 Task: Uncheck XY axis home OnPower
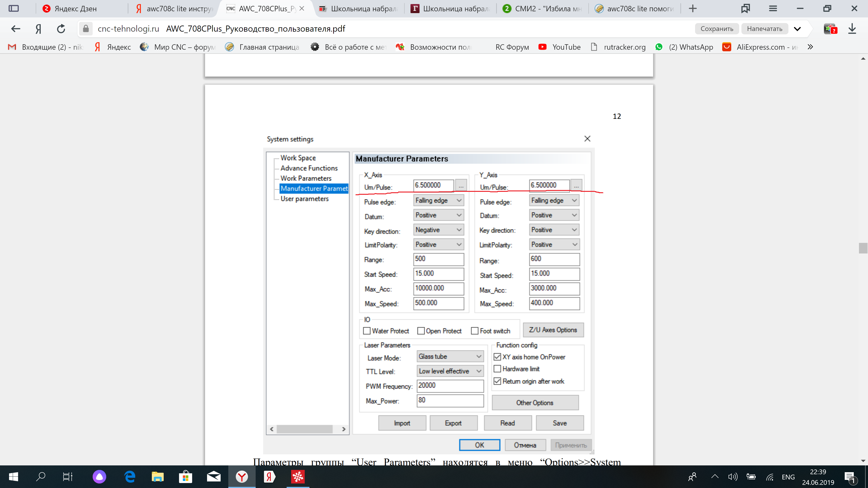tap(497, 357)
